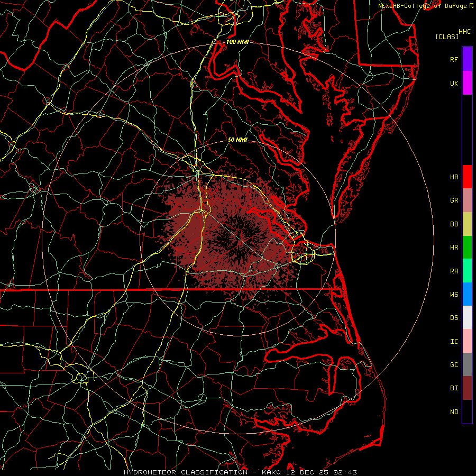Click the HA legend label

(454, 177)
